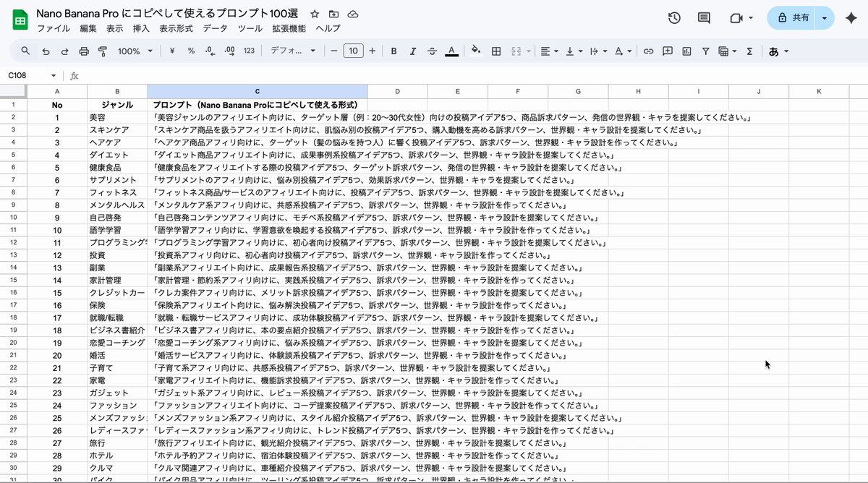The image size is (868, 483).
Task: Open the fill color paint bucket
Action: 475,51
